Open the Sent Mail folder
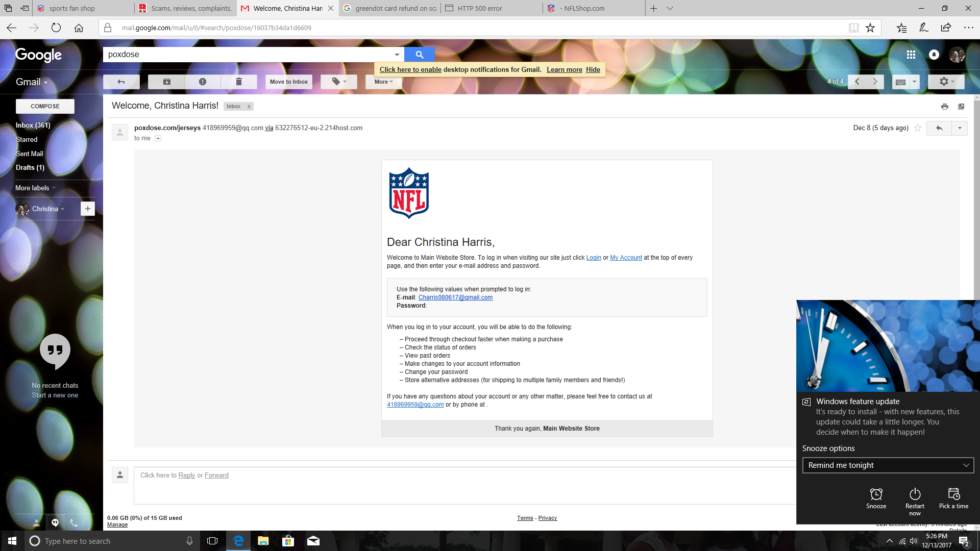The width and height of the screenshot is (980, 551). click(29, 154)
